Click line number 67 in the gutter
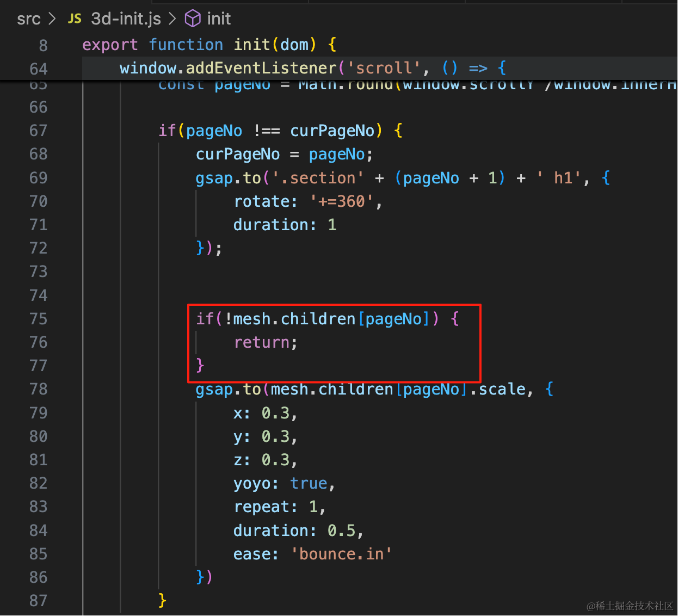The image size is (678, 616). tap(39, 131)
